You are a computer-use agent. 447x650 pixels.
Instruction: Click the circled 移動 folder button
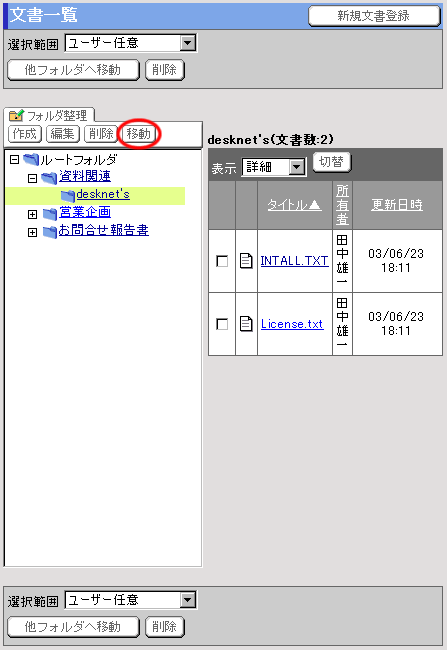click(x=139, y=134)
